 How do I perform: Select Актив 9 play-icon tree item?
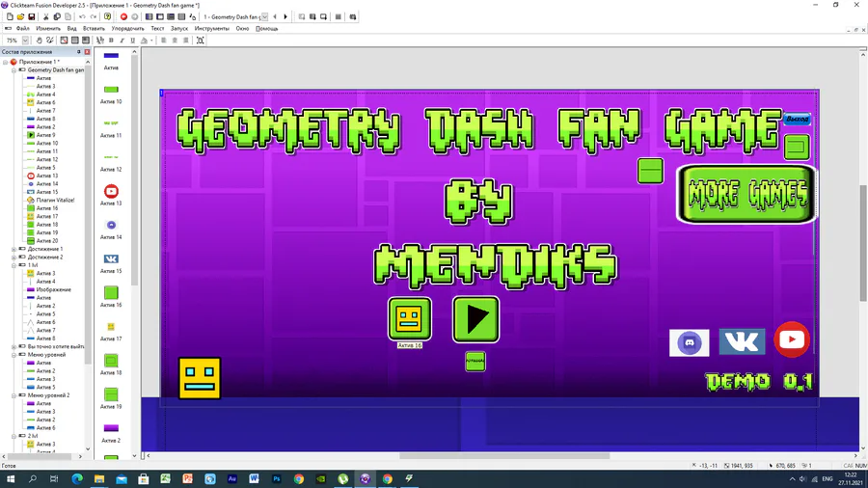click(x=41, y=135)
